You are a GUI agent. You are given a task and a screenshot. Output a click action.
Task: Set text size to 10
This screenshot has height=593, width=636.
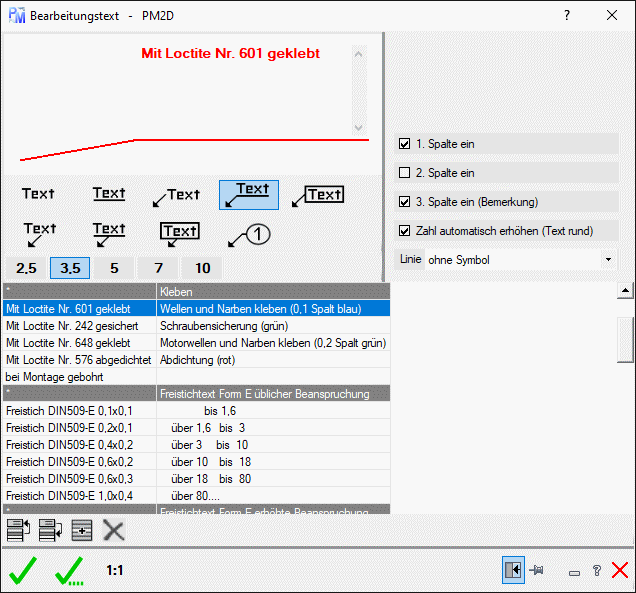[202, 268]
